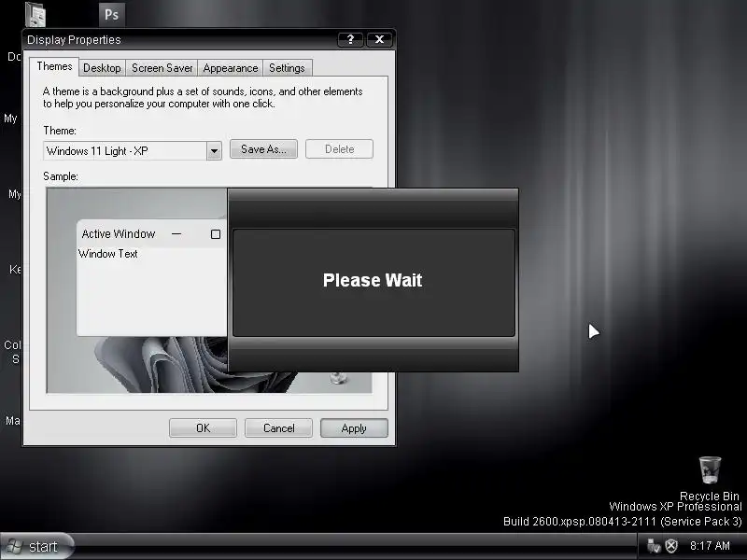Switch to the Themes tab
This screenshot has height=560, width=747.
tap(54, 66)
